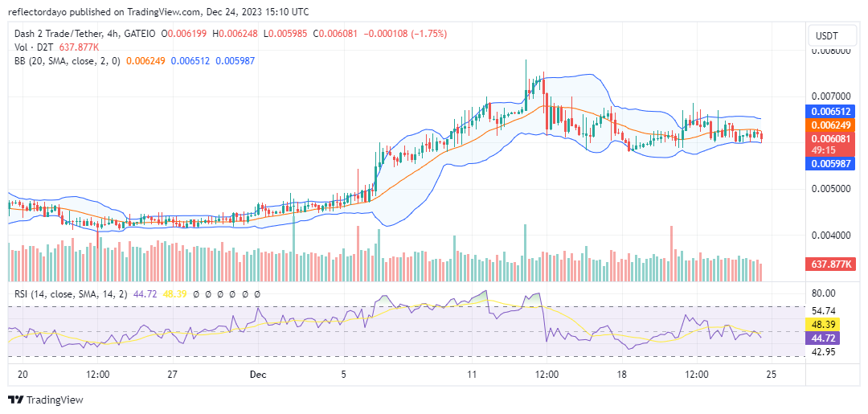The width and height of the screenshot is (868, 414).
Task: Click the '11' date on time axis
Action: click(472, 375)
